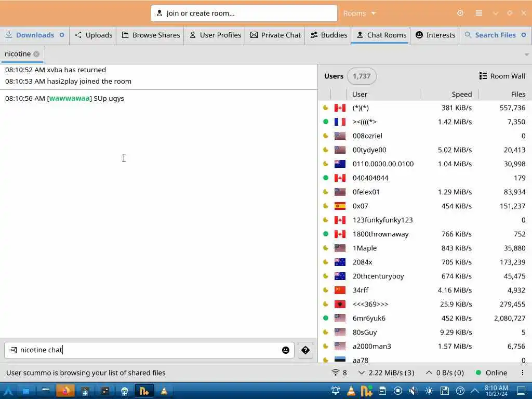
Task: Click the settings gear in header bar
Action: tap(460, 13)
